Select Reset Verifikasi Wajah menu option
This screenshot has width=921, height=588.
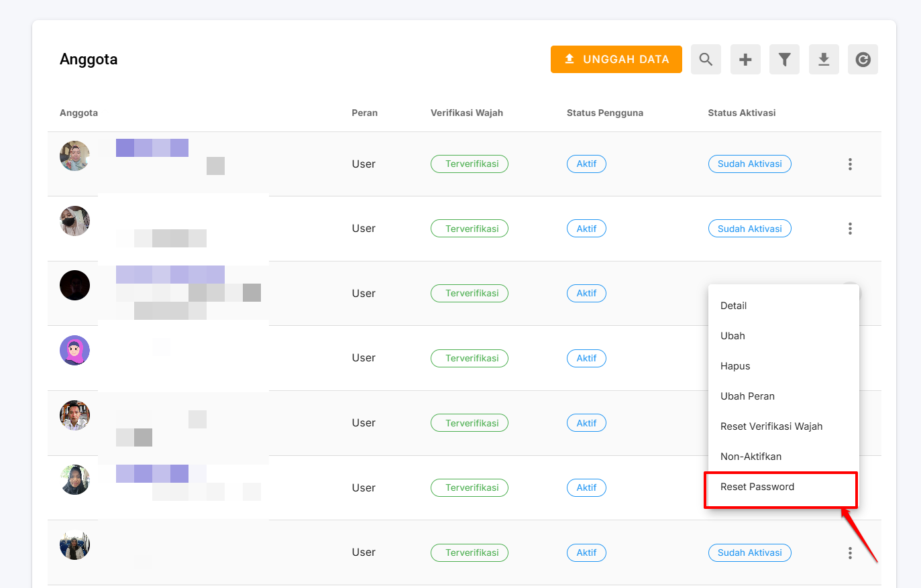[x=783, y=426]
